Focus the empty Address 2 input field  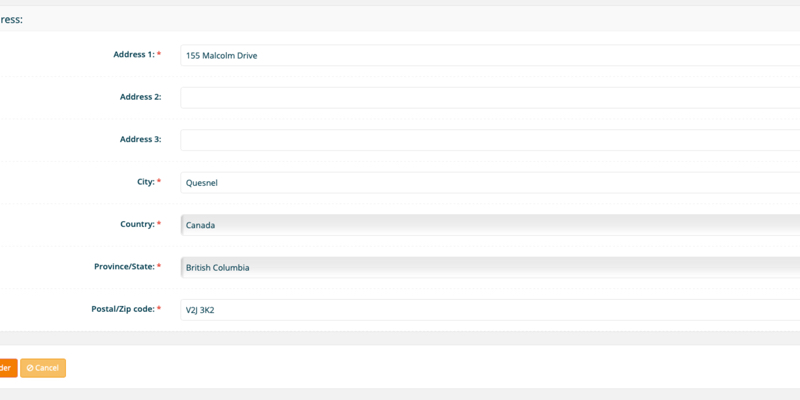pos(490,97)
